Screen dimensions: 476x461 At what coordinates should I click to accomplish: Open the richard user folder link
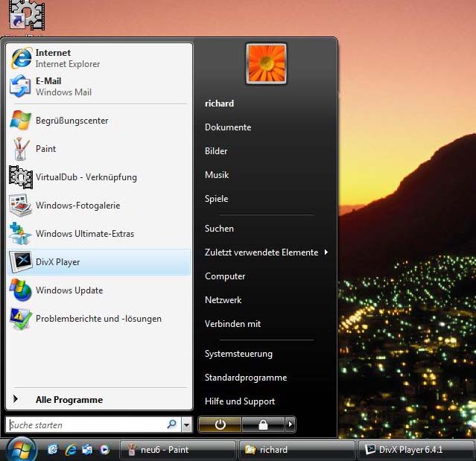pyautogui.click(x=219, y=104)
